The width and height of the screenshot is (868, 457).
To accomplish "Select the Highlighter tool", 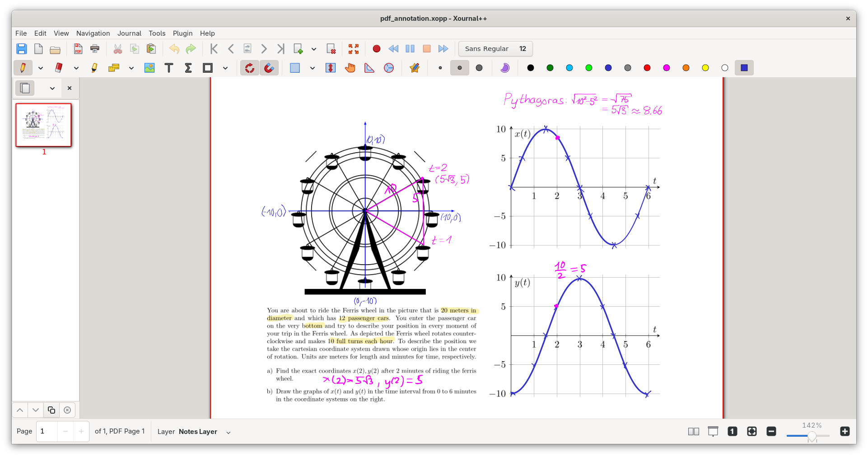I will [x=94, y=68].
